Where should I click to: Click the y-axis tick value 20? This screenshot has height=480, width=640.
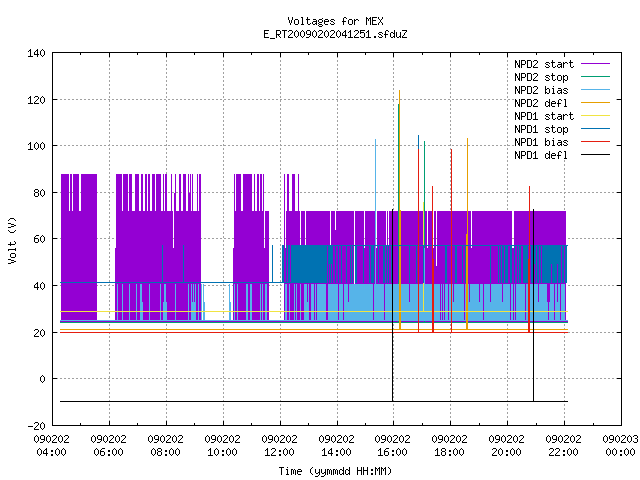40,333
